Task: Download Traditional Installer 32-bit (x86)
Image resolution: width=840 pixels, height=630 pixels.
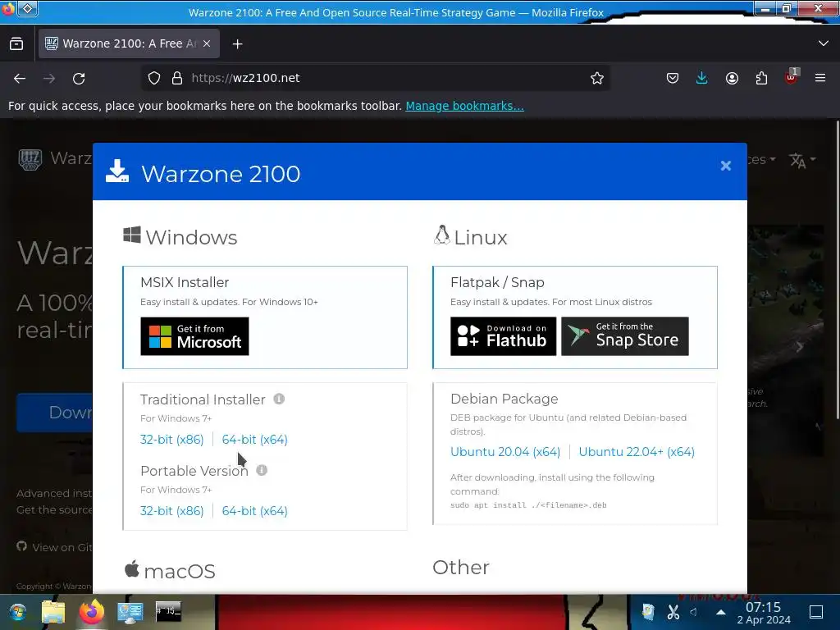Action: 172,440
